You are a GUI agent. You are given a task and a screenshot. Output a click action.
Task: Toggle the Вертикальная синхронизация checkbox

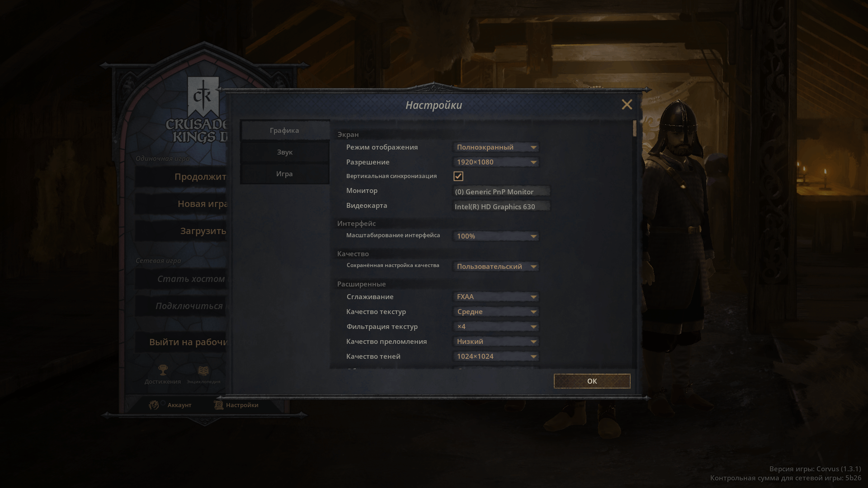click(458, 176)
